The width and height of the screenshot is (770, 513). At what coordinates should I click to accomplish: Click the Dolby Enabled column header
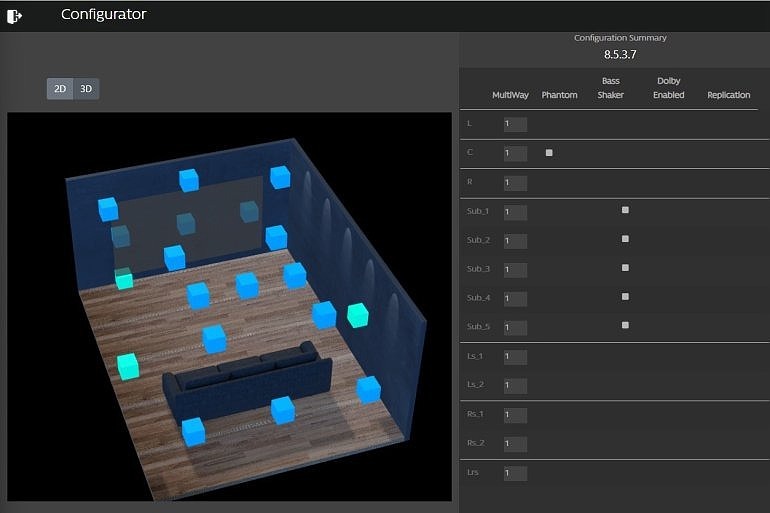coord(668,88)
